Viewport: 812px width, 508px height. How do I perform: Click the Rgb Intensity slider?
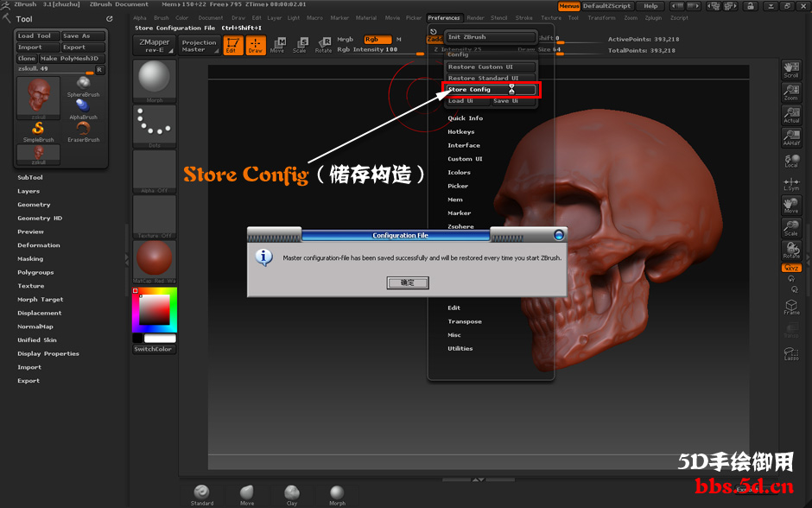(x=379, y=50)
